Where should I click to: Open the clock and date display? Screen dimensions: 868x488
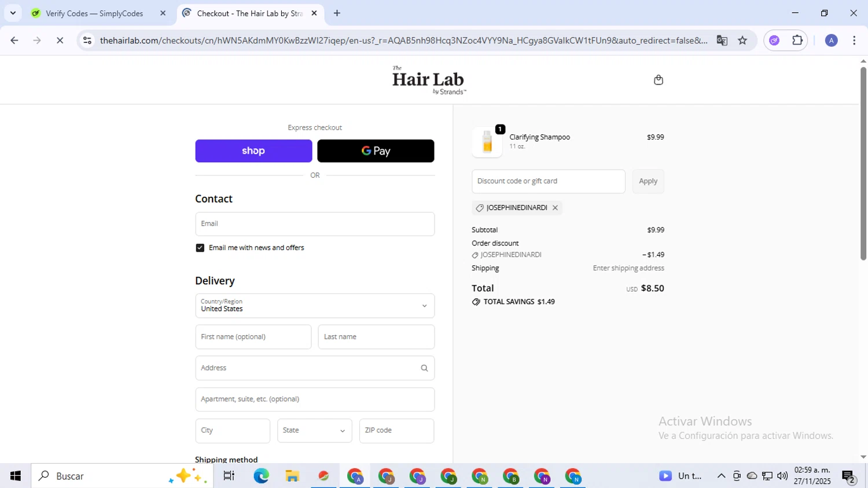point(812,476)
